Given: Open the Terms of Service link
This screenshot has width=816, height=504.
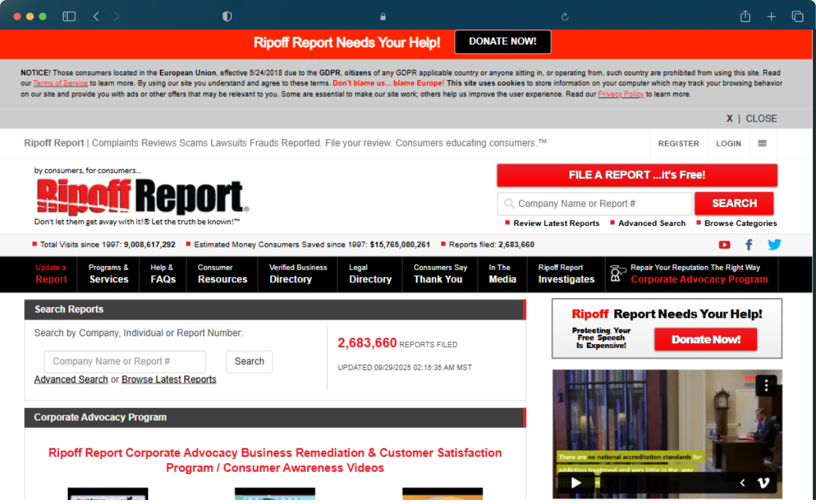Looking at the screenshot, I should 60,83.
